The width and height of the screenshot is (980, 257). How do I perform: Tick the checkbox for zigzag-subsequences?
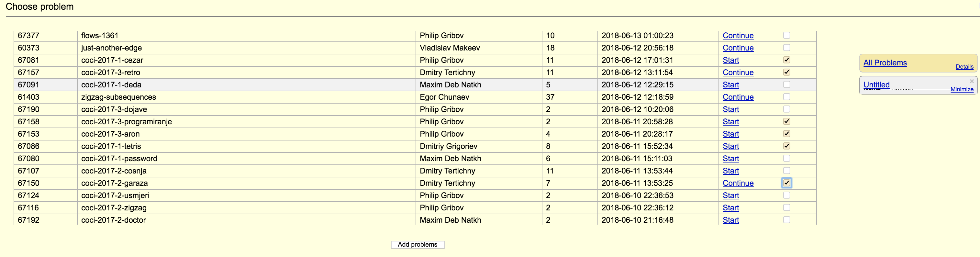[x=787, y=97]
